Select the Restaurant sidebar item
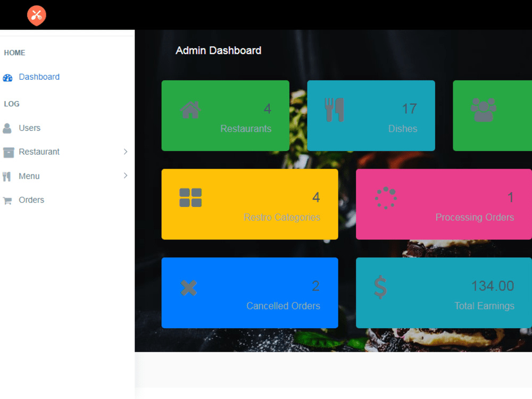Viewport: 532px width, 399px height. click(39, 152)
